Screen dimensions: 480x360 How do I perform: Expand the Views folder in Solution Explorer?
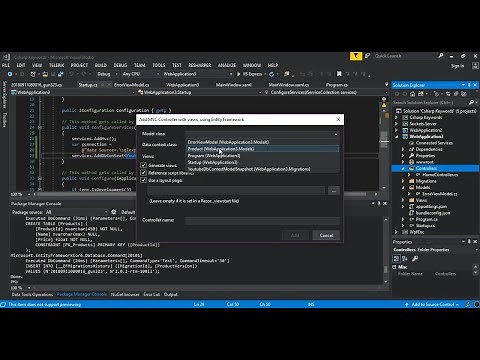click(x=403, y=200)
